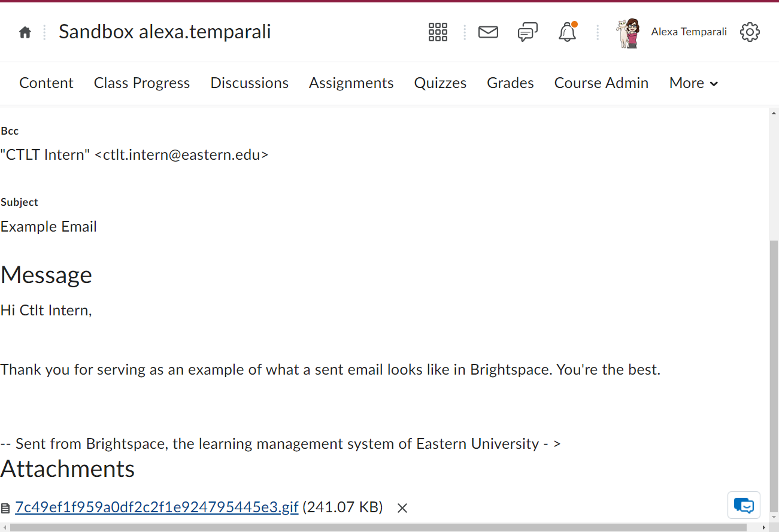Viewport: 779px width, 532px height.
Task: Remove the gif attachment with X
Action: point(402,508)
